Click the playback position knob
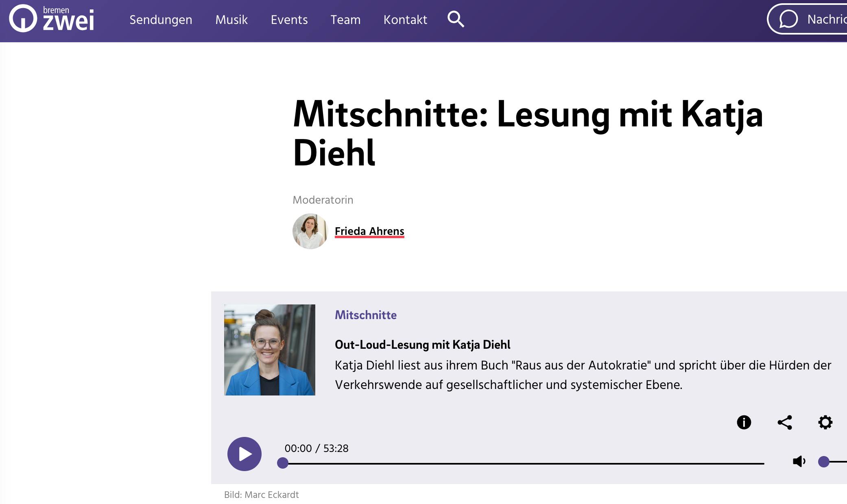This screenshot has width=847, height=504. click(x=282, y=463)
